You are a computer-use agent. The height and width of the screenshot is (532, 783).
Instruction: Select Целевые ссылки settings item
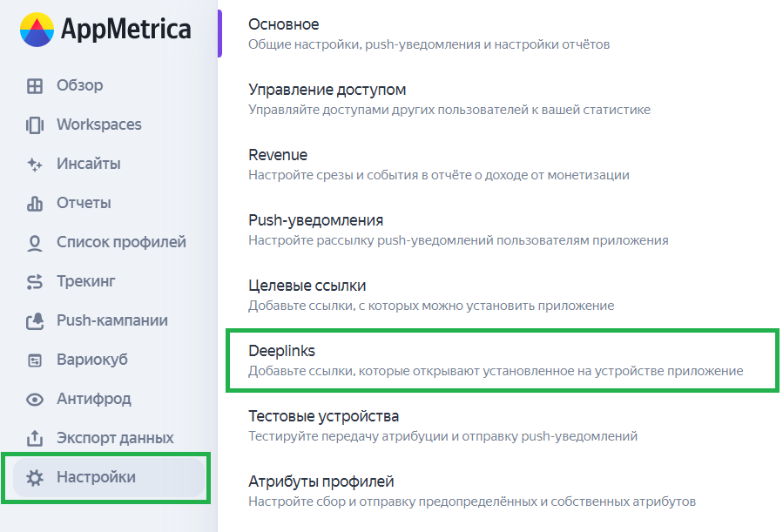point(307,286)
